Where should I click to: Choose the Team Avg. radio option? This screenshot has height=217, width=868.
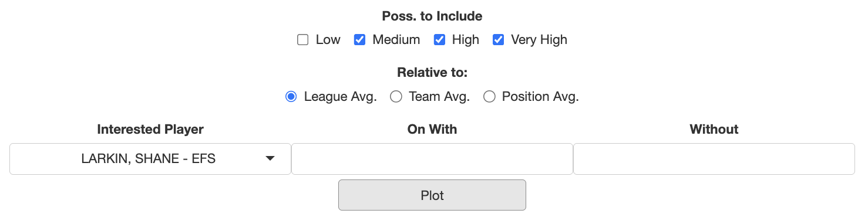[396, 97]
